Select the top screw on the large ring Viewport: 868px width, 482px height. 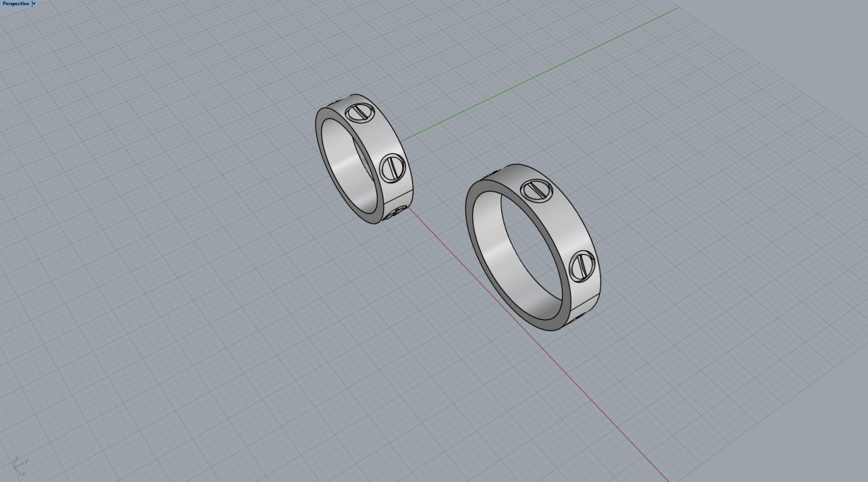pyautogui.click(x=537, y=190)
